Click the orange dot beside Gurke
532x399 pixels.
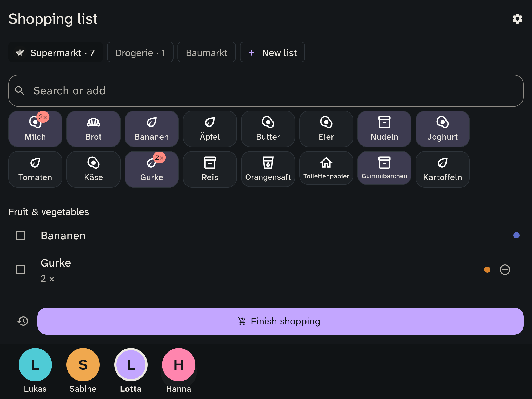[x=487, y=270]
